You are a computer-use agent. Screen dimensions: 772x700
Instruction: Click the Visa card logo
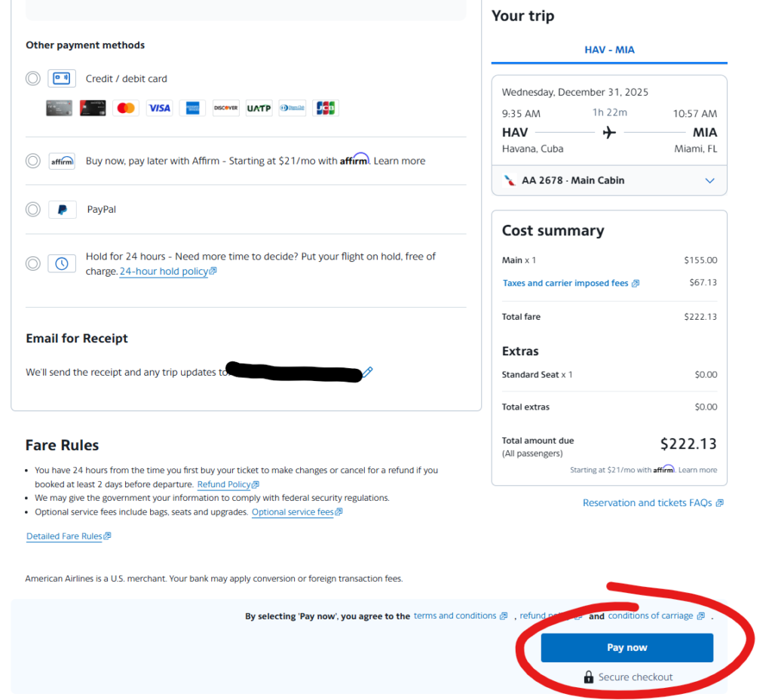(x=159, y=108)
